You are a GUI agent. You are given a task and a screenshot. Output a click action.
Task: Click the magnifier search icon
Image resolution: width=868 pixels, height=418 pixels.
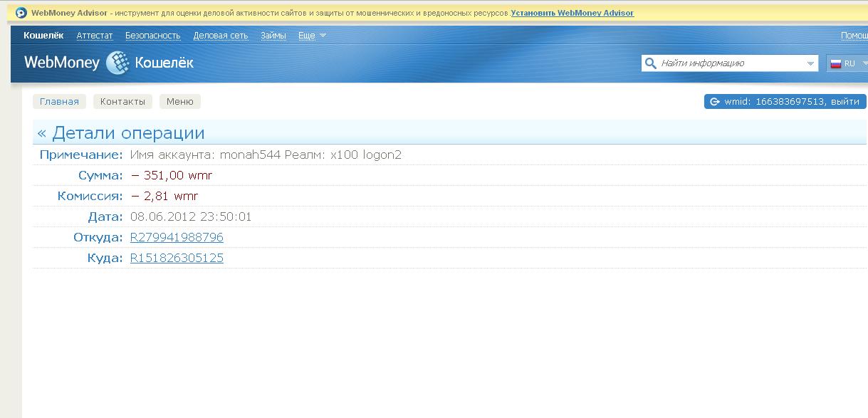[650, 63]
